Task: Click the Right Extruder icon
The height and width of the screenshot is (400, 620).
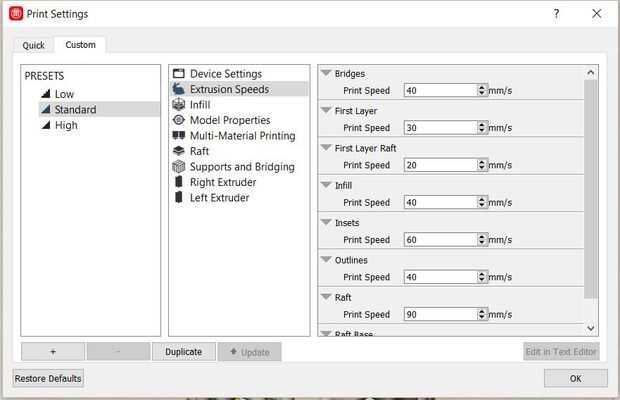Action: (179, 182)
